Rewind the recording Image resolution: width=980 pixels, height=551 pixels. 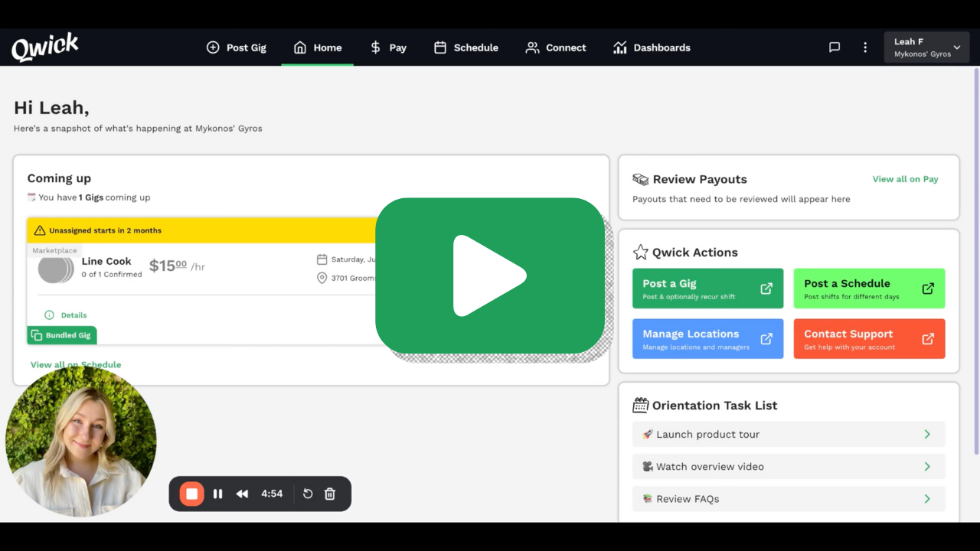242,494
